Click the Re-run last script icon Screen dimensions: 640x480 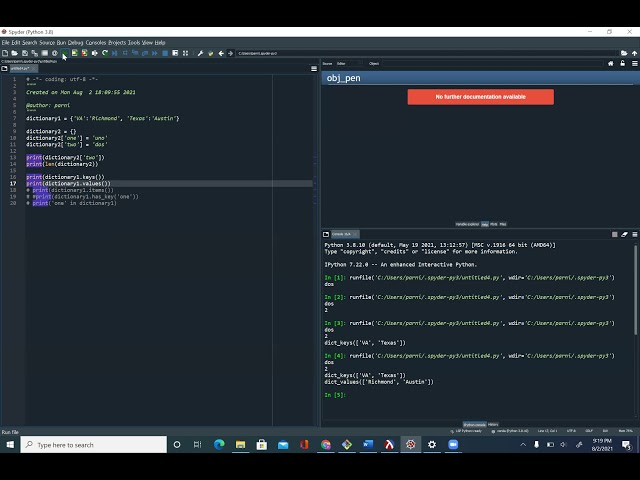(105, 53)
